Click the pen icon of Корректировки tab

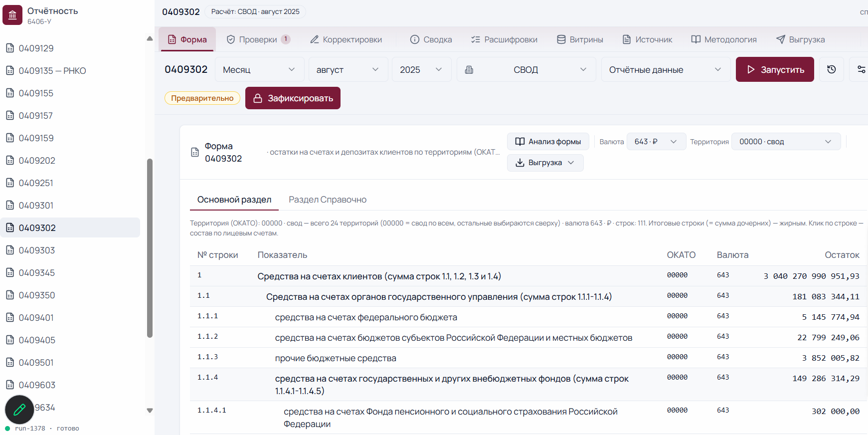tap(315, 39)
